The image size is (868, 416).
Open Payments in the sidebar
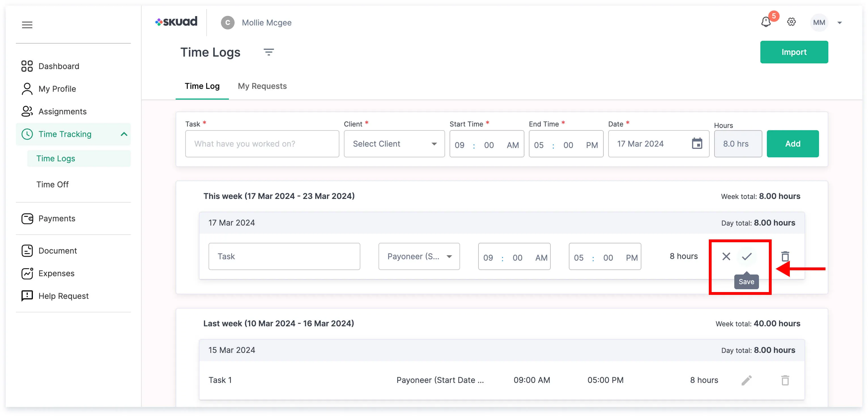(x=73, y=218)
